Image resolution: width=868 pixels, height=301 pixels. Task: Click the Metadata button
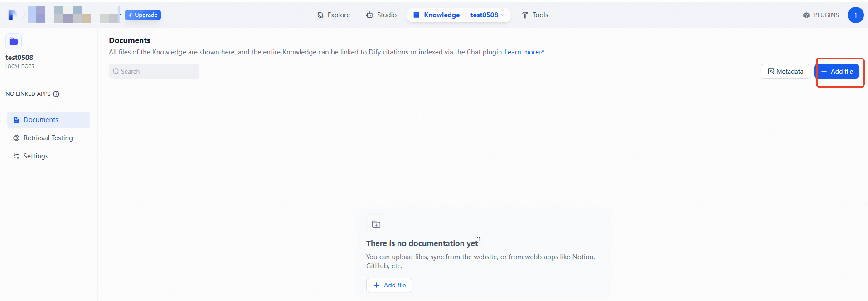785,71
